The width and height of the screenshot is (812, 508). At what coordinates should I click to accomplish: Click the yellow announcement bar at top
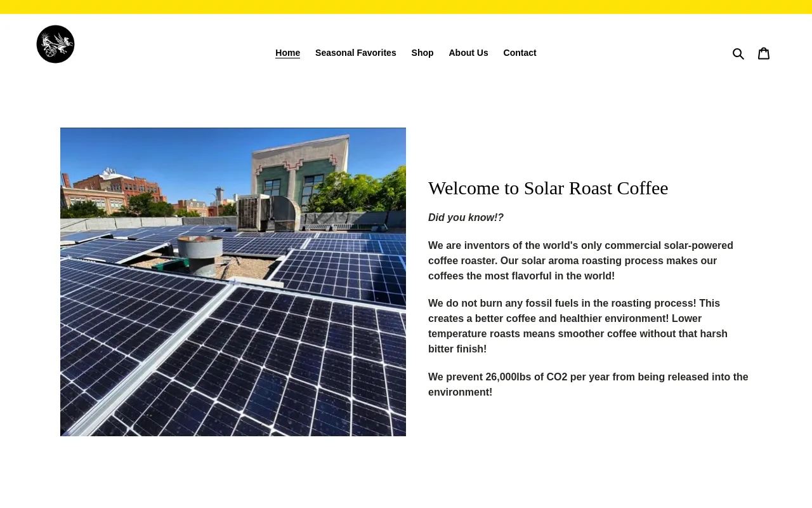(406, 7)
